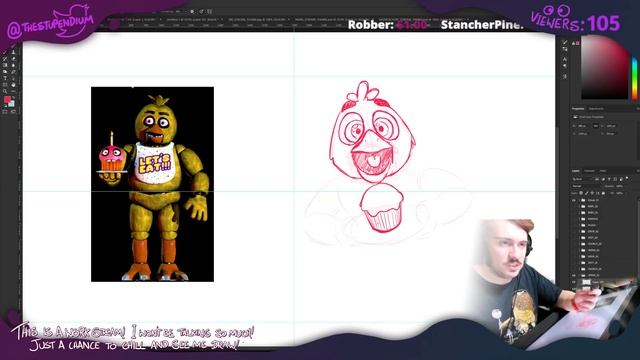
Task: Filter layers by smart objects
Action: pos(621,179)
